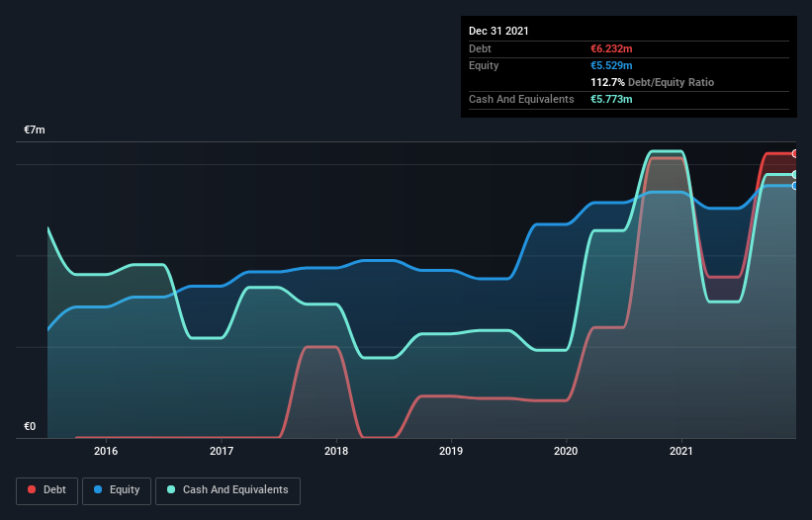
Task: Click the red Debt legend dot
Action: (32, 489)
